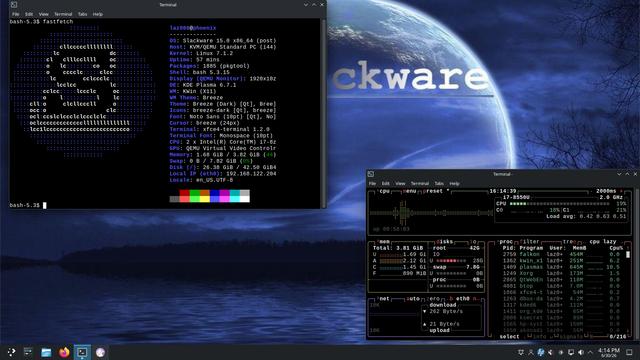Open the Dolphin file manager taskbar icon
This screenshot has width=640, height=360.
tap(46, 352)
